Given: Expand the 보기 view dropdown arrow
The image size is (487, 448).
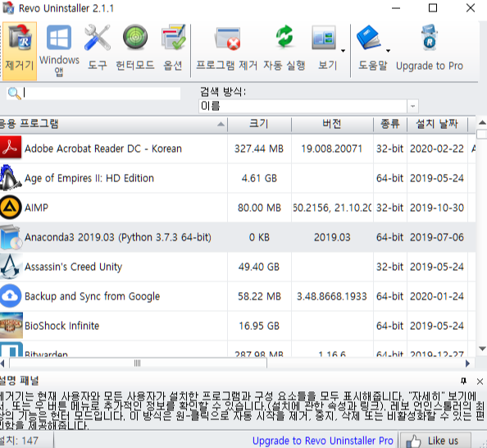Looking at the screenshot, I should [343, 51].
